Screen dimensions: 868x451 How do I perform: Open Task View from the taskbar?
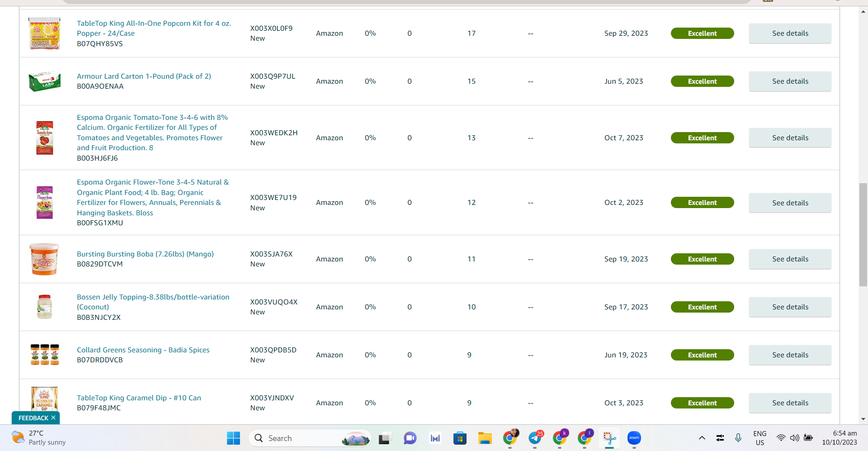(x=384, y=438)
